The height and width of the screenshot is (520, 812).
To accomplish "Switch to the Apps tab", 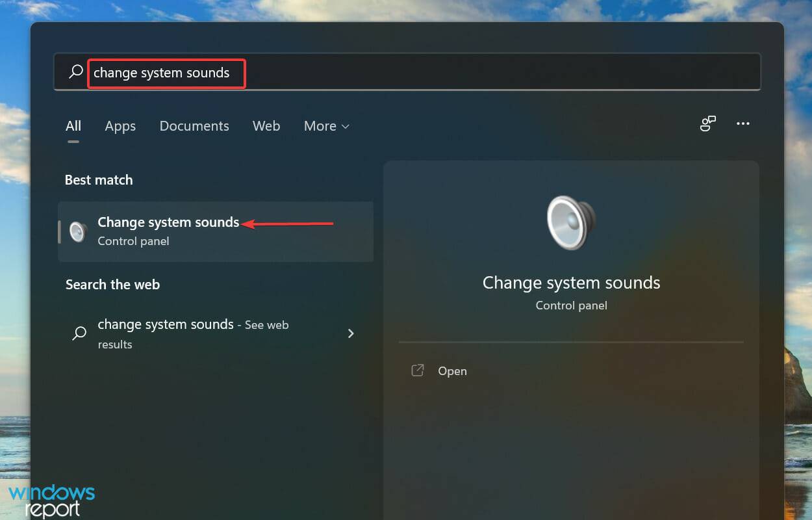I will [120, 126].
